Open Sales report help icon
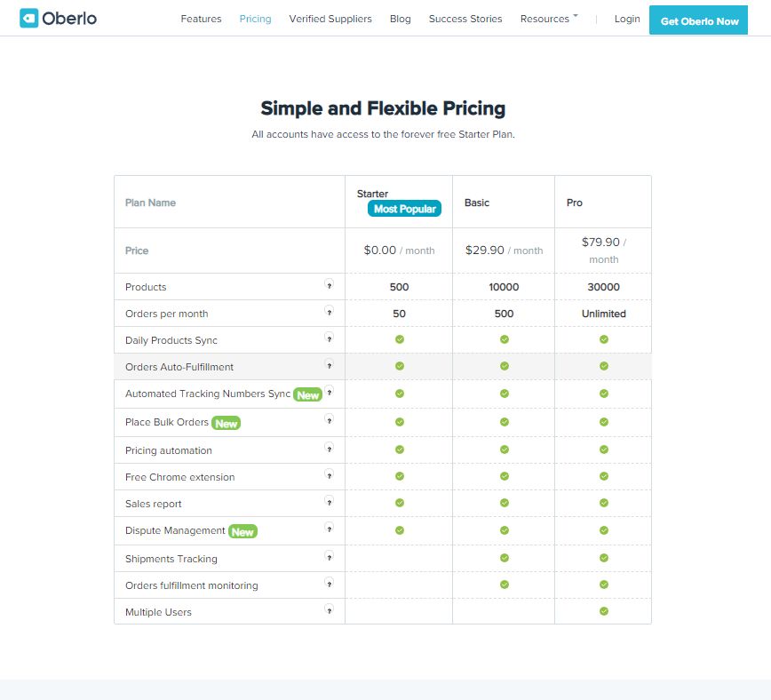 (330, 503)
